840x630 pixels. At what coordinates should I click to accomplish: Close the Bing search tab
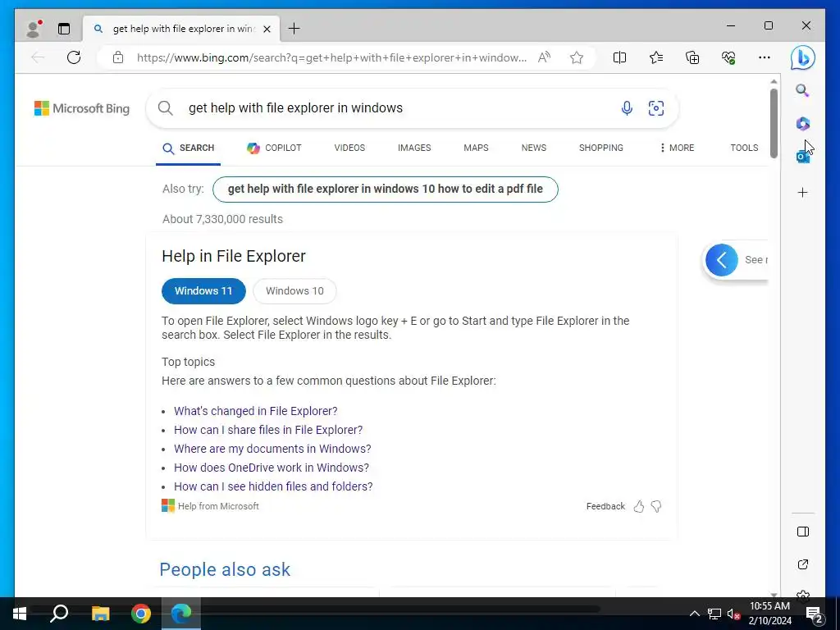click(267, 29)
